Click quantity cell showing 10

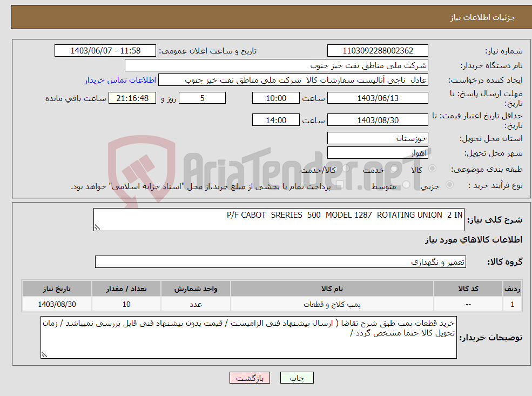(126, 304)
